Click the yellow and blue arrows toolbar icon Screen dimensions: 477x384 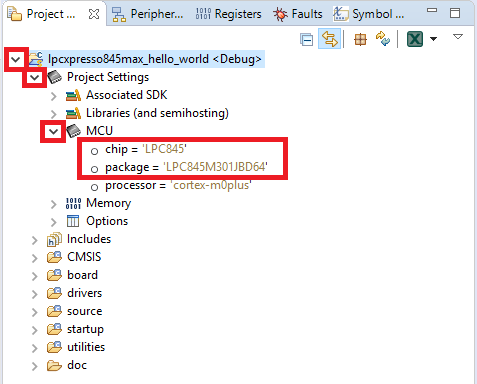tap(383, 39)
